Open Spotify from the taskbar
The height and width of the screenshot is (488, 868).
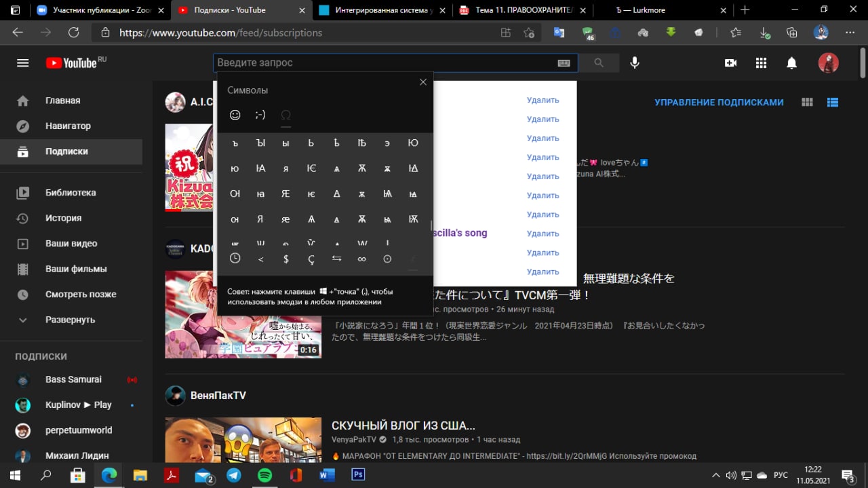click(265, 475)
